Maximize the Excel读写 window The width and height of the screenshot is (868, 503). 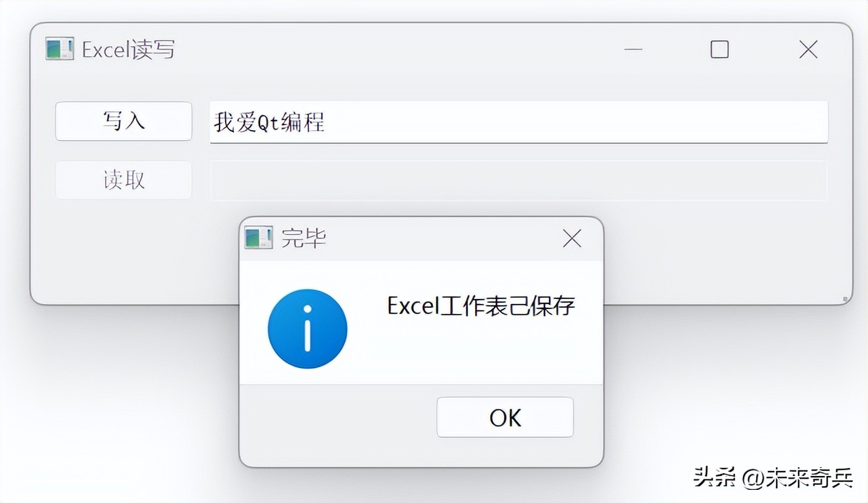point(720,49)
